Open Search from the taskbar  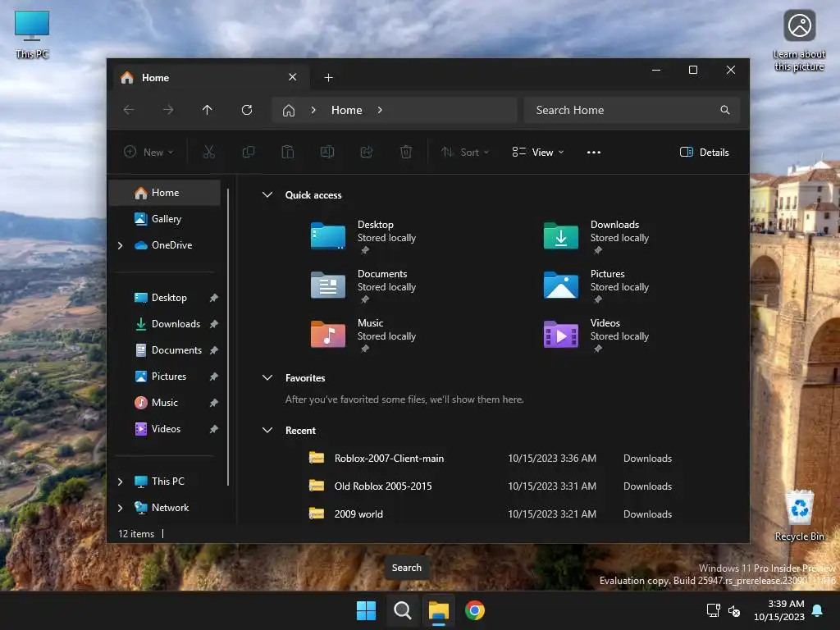pos(402,610)
